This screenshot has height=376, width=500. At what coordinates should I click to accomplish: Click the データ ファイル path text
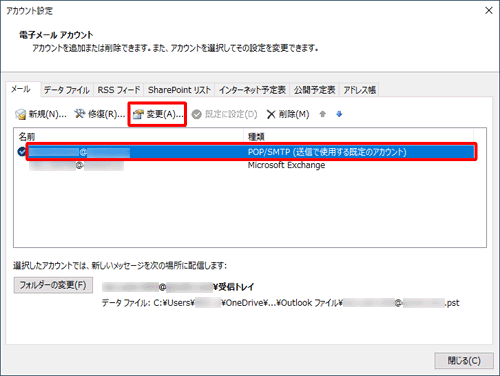[x=280, y=303]
